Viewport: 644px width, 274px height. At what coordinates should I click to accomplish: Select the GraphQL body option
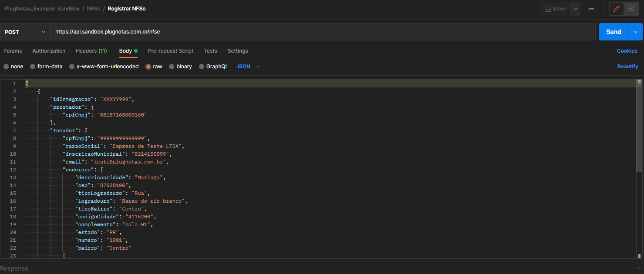click(213, 67)
